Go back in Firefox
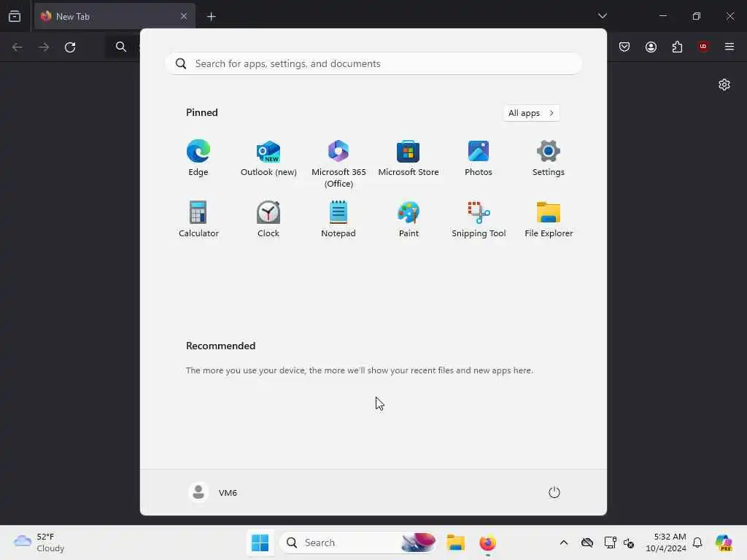The width and height of the screenshot is (747, 560). (x=18, y=47)
